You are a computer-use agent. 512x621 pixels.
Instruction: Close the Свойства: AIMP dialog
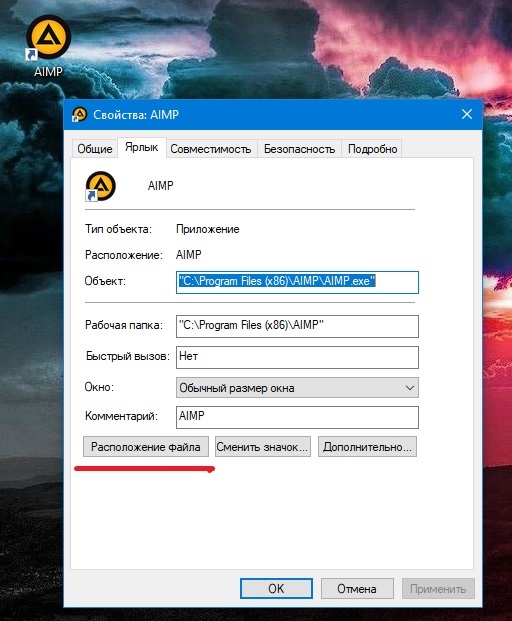coord(467,114)
